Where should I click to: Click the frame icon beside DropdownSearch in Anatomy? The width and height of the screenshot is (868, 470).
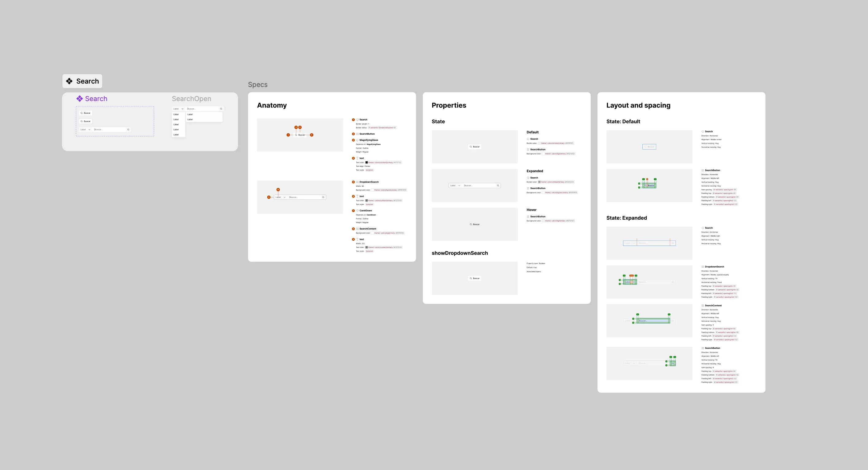click(x=358, y=182)
